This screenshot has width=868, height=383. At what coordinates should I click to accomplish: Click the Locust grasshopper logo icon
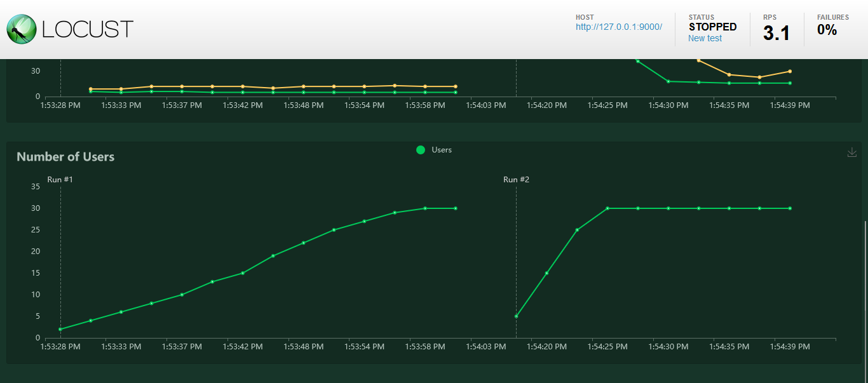pos(21,29)
